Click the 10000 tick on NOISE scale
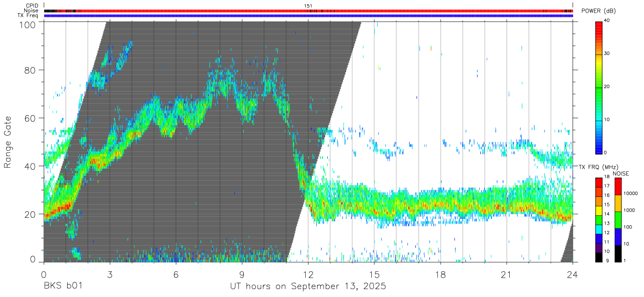The width and height of the screenshot is (644, 297). (630, 193)
